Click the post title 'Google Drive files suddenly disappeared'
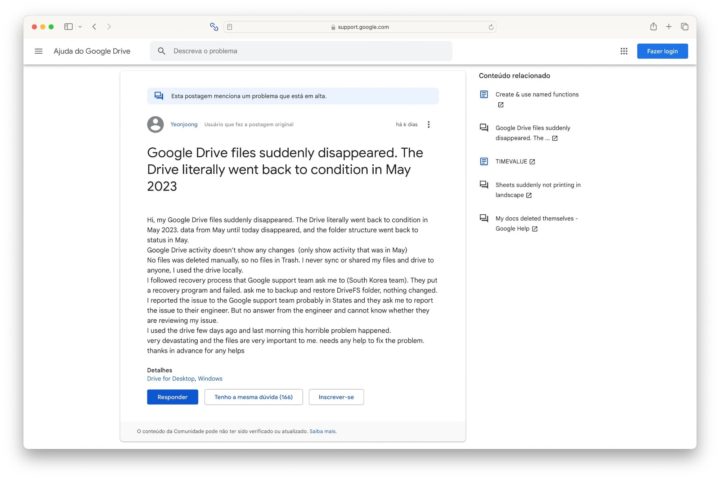 click(285, 169)
